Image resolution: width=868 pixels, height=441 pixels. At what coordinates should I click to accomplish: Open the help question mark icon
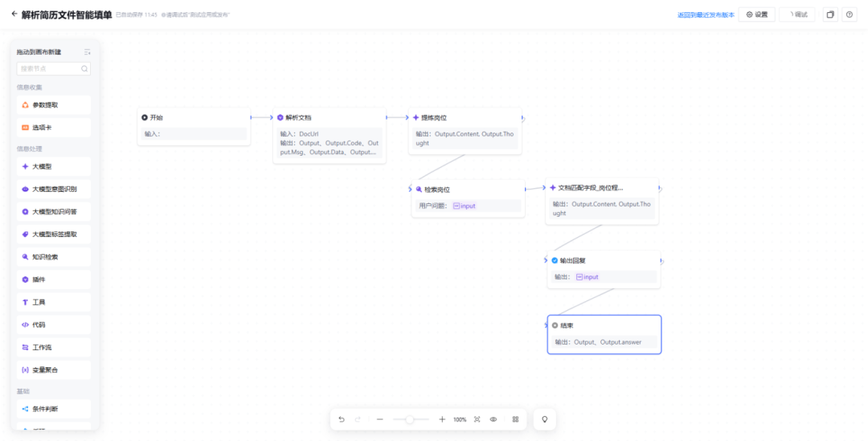(x=850, y=14)
